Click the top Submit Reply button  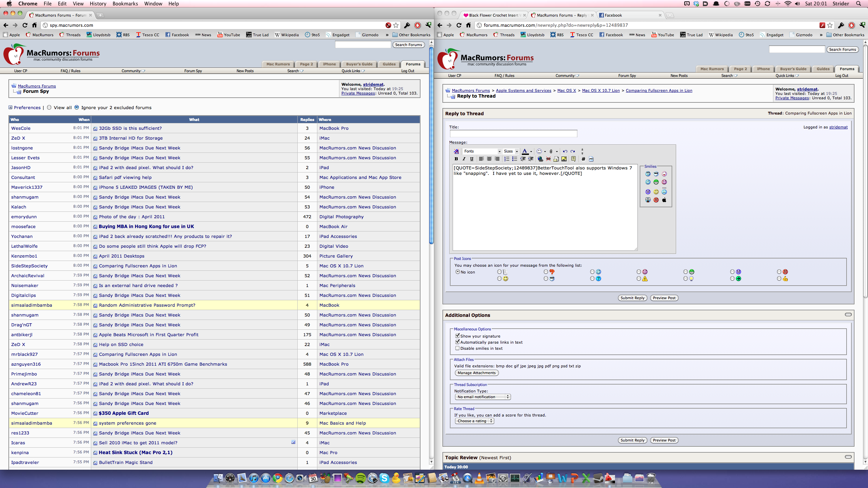pyautogui.click(x=632, y=298)
